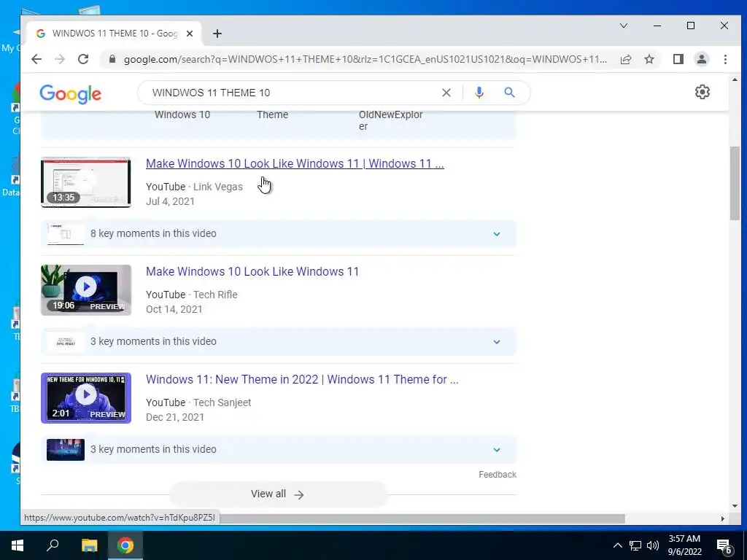Click 'Oct 14, 2021' date text
747x560 pixels.
[174, 309]
